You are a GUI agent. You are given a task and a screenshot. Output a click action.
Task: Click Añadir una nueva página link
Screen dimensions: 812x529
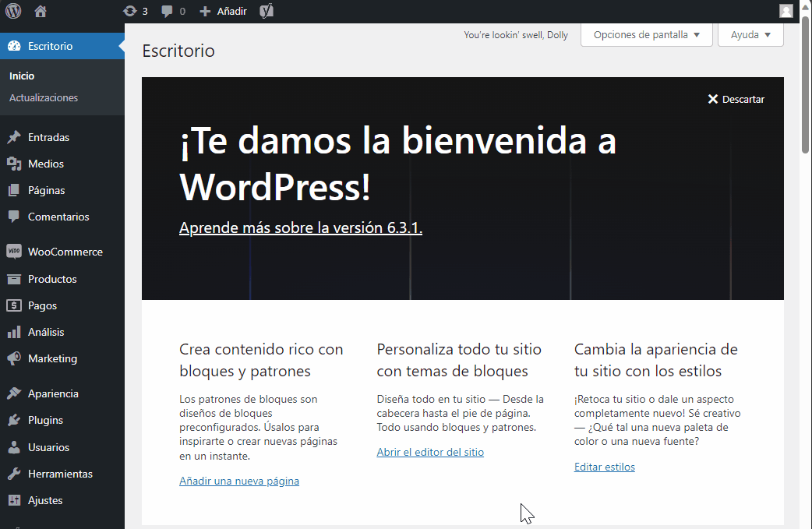point(238,481)
